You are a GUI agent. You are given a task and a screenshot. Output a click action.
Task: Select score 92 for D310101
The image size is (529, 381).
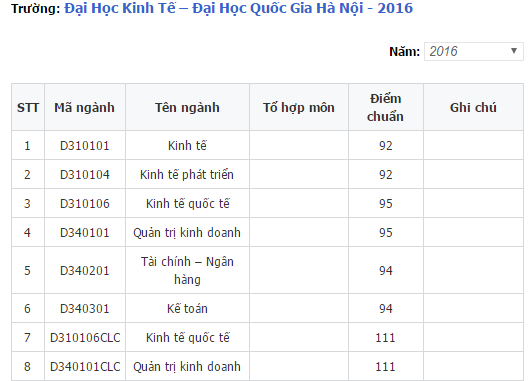point(386,145)
